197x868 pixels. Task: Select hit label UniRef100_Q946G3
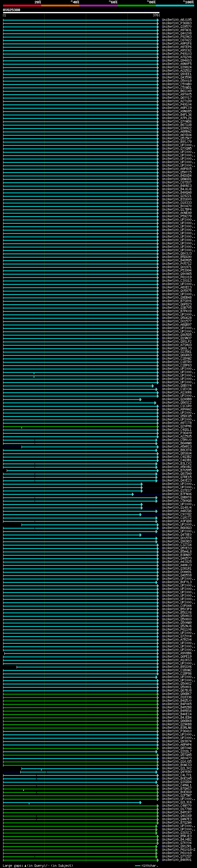177,61
